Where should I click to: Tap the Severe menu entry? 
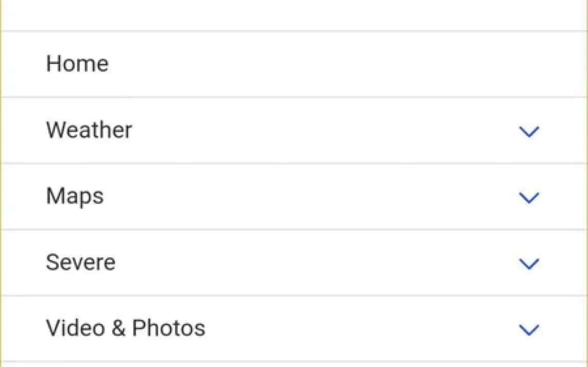[x=81, y=262]
